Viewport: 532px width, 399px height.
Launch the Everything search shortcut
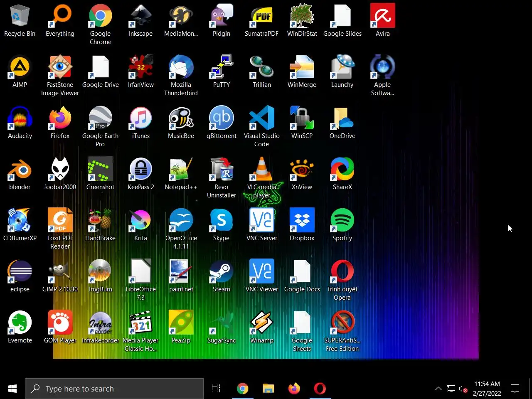point(60,17)
